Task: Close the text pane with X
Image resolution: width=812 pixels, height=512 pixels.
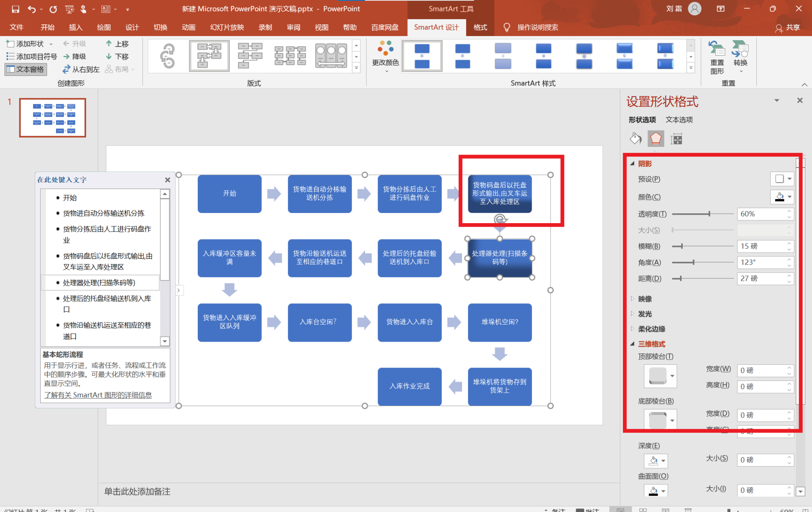Action: coord(168,180)
